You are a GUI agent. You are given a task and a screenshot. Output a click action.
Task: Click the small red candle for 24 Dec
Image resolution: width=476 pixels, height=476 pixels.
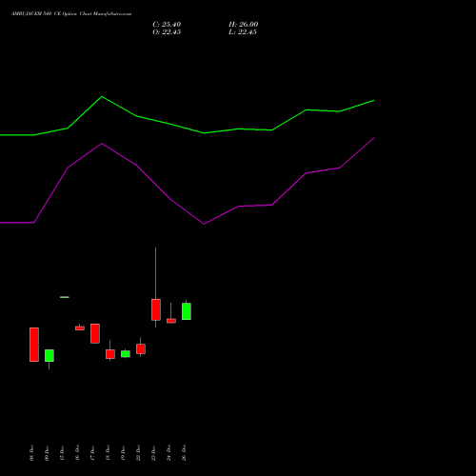(x=171, y=321)
